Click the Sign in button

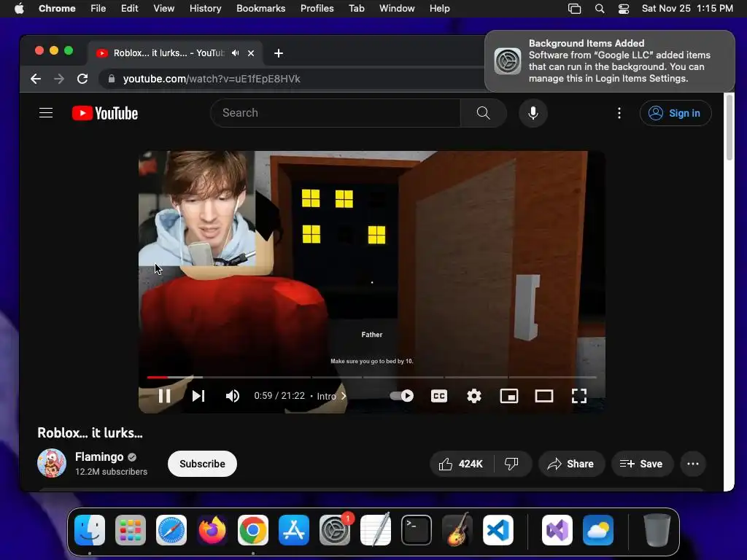tap(676, 113)
